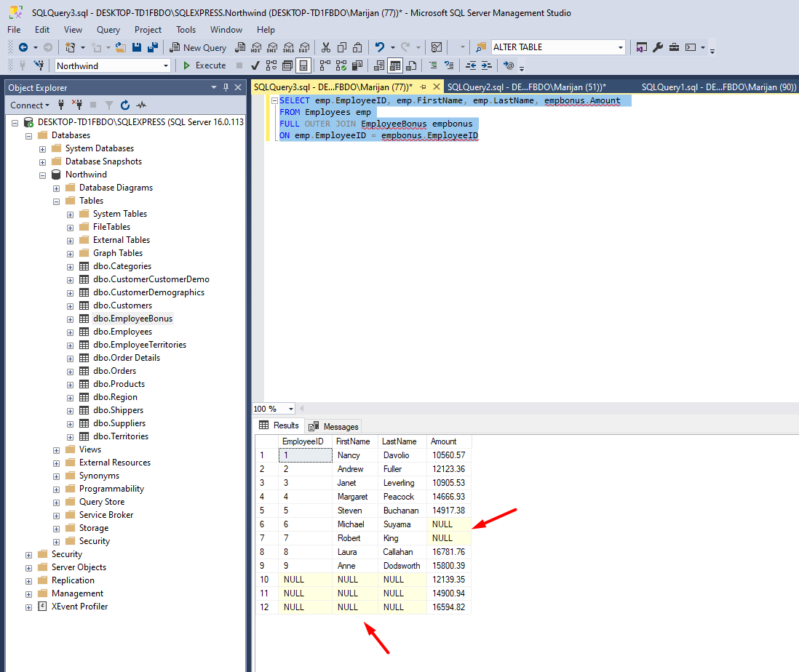Open the Toolbox briefcase icon
This screenshot has width=799, height=672.
click(674, 47)
